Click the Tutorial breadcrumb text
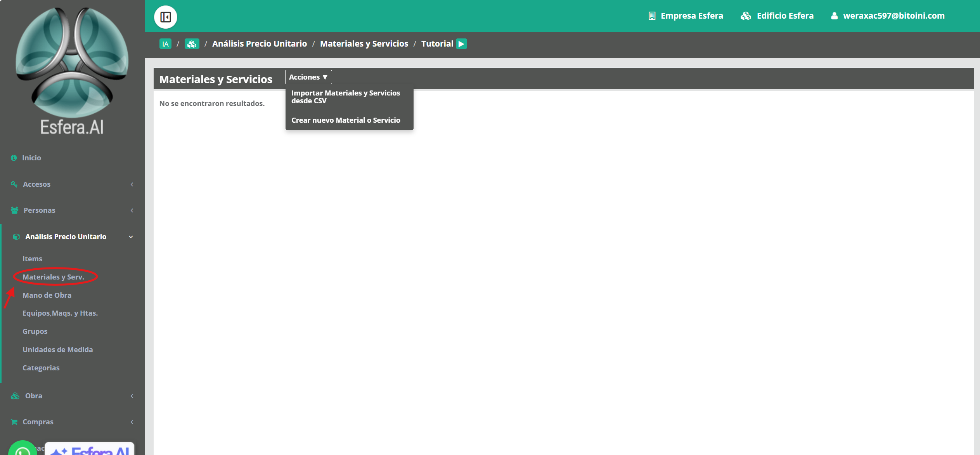980x455 pixels. pyautogui.click(x=437, y=44)
